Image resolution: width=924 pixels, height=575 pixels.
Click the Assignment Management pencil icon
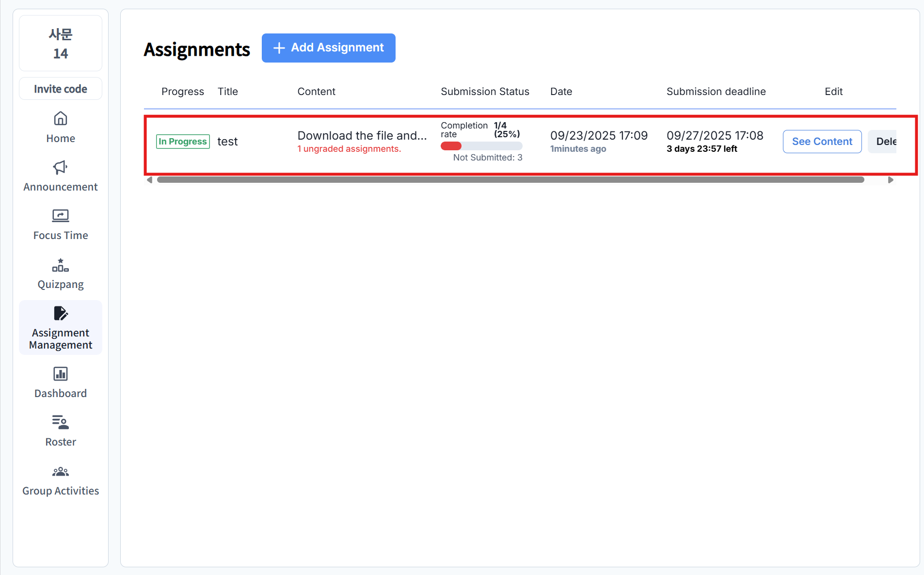click(x=61, y=314)
